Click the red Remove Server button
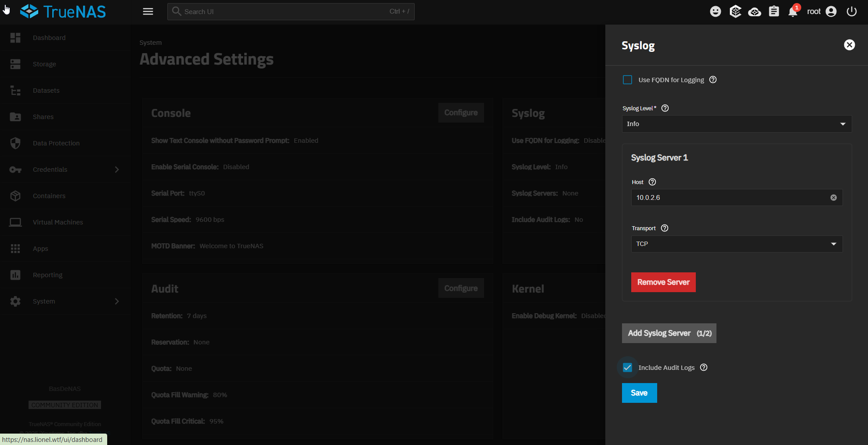 tap(663, 282)
